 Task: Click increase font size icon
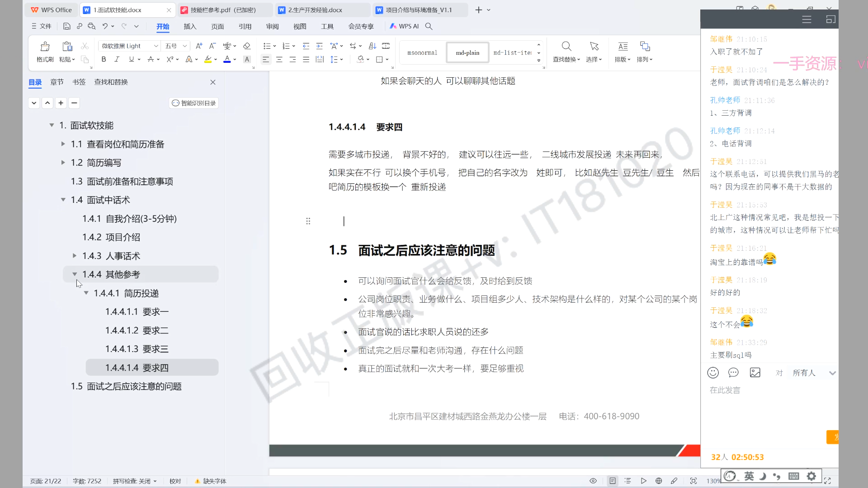[x=199, y=46]
